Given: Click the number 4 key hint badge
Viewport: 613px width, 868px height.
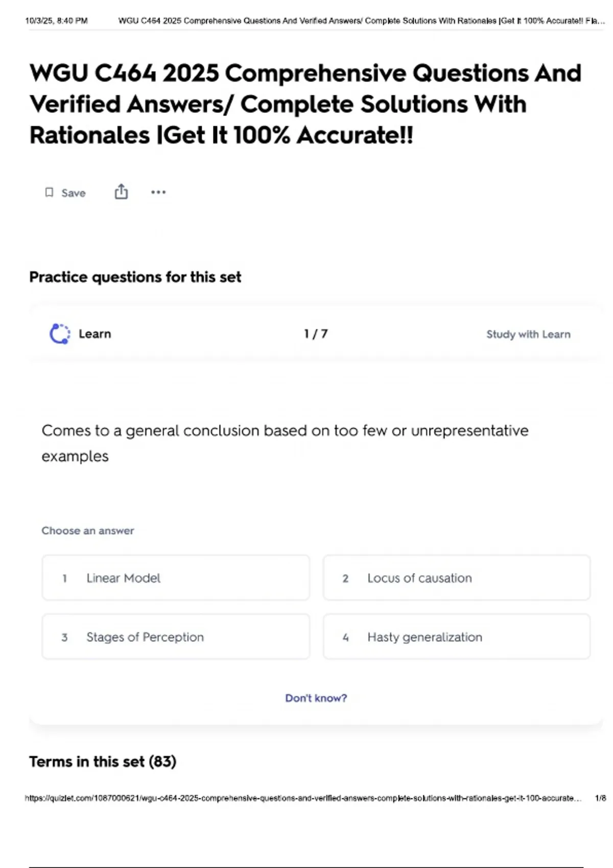Looking at the screenshot, I should point(346,637).
